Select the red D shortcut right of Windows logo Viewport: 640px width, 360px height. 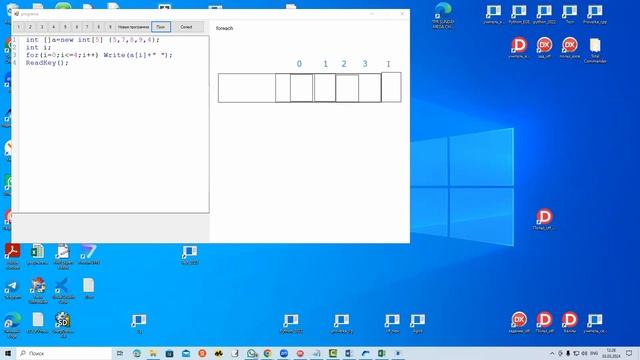(544, 219)
